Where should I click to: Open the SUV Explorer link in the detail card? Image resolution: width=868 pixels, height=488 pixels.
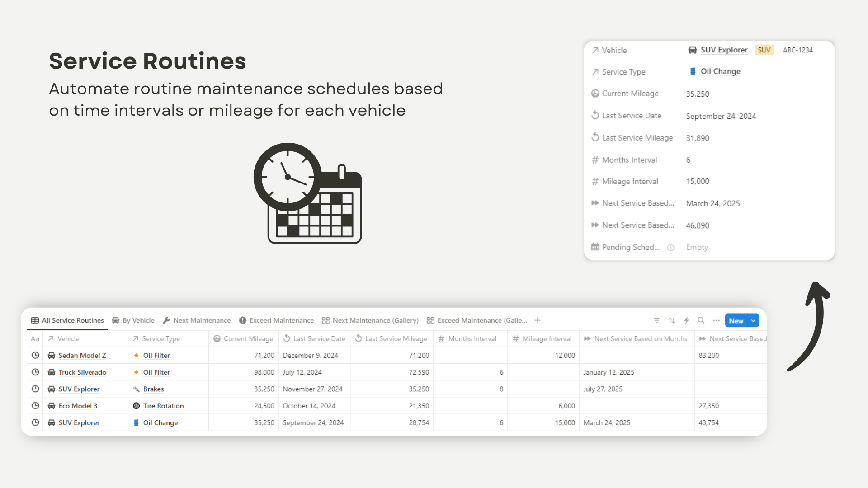(x=724, y=50)
